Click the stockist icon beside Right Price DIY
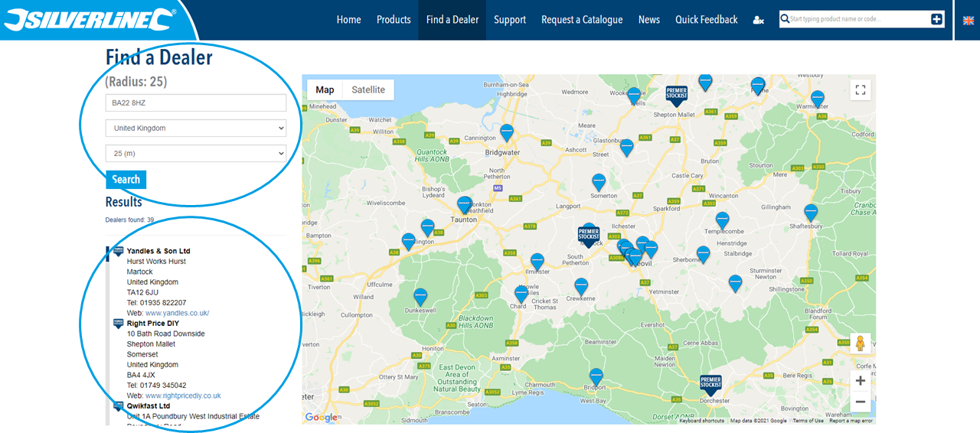 tap(119, 324)
